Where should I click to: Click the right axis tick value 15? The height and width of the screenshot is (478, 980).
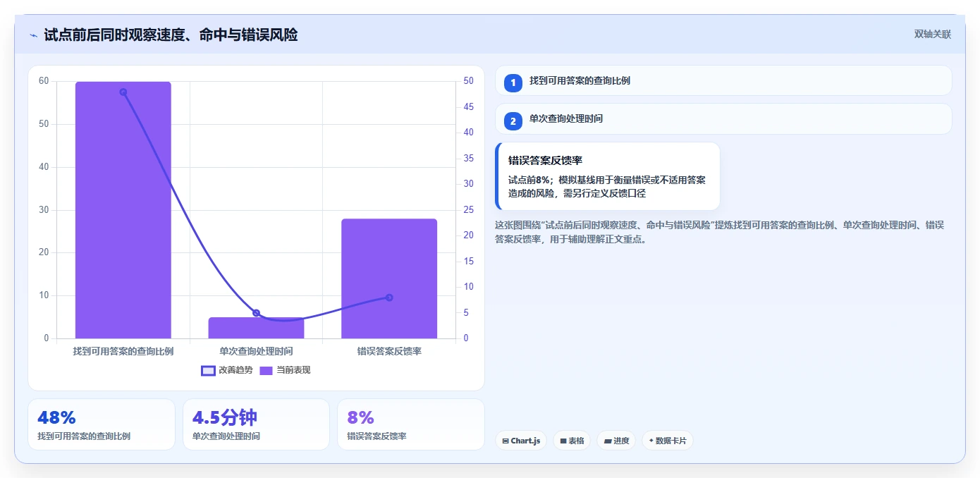tap(469, 261)
